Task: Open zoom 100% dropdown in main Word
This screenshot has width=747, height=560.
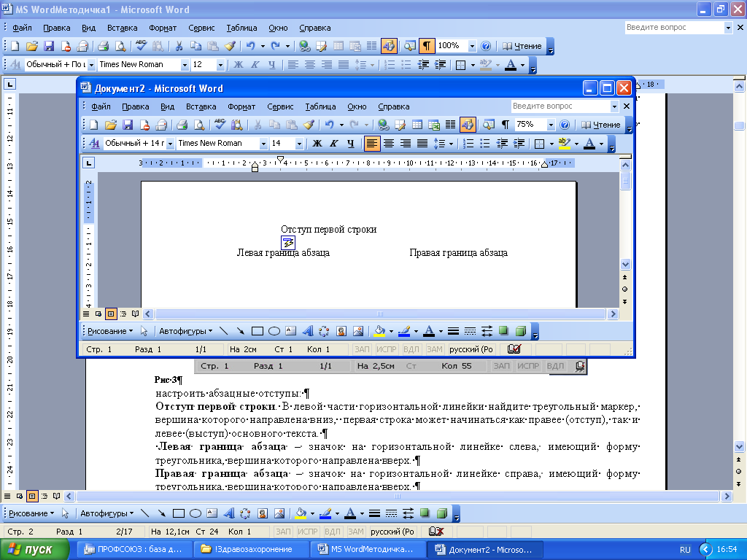Action: (x=472, y=46)
